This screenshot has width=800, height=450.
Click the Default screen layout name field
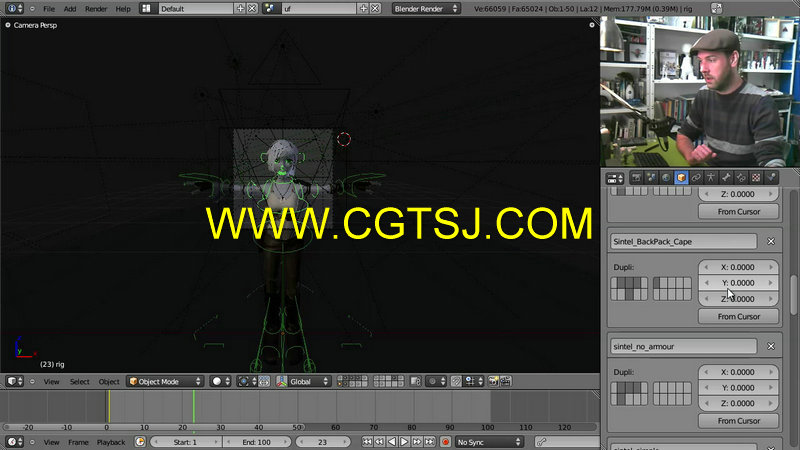195,9
